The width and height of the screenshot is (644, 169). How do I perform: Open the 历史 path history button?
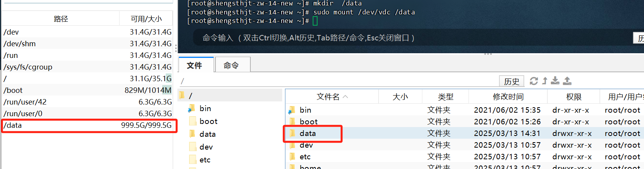coord(511,81)
